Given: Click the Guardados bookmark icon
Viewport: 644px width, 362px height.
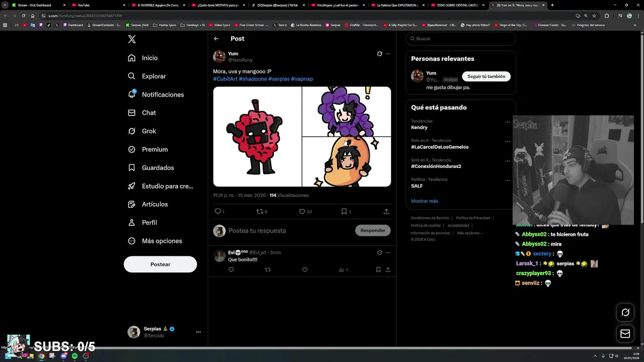Looking at the screenshot, I should click(x=131, y=167).
